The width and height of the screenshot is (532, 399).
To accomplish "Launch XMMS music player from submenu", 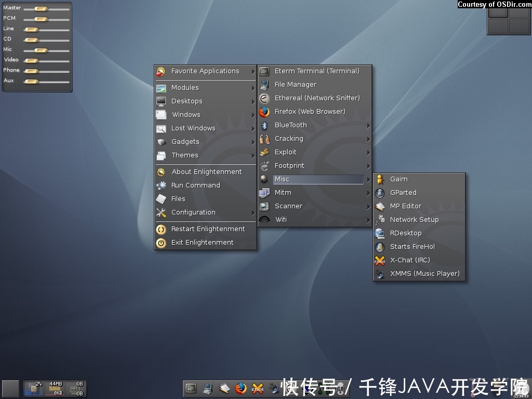I will (419, 274).
